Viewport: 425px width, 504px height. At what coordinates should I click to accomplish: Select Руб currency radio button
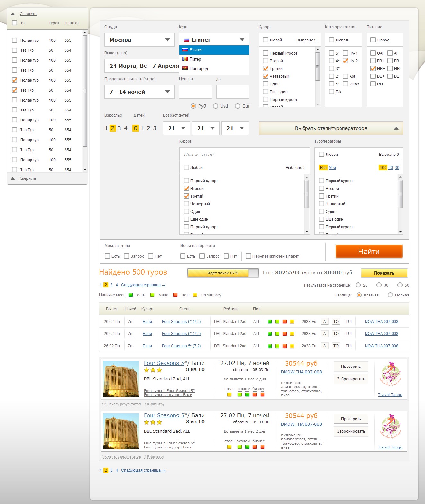(193, 106)
